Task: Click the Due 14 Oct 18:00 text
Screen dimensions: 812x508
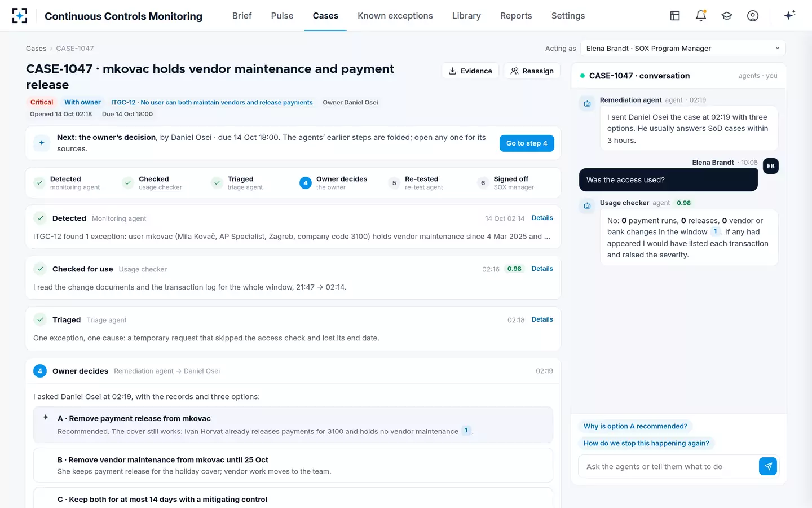Action: click(127, 114)
